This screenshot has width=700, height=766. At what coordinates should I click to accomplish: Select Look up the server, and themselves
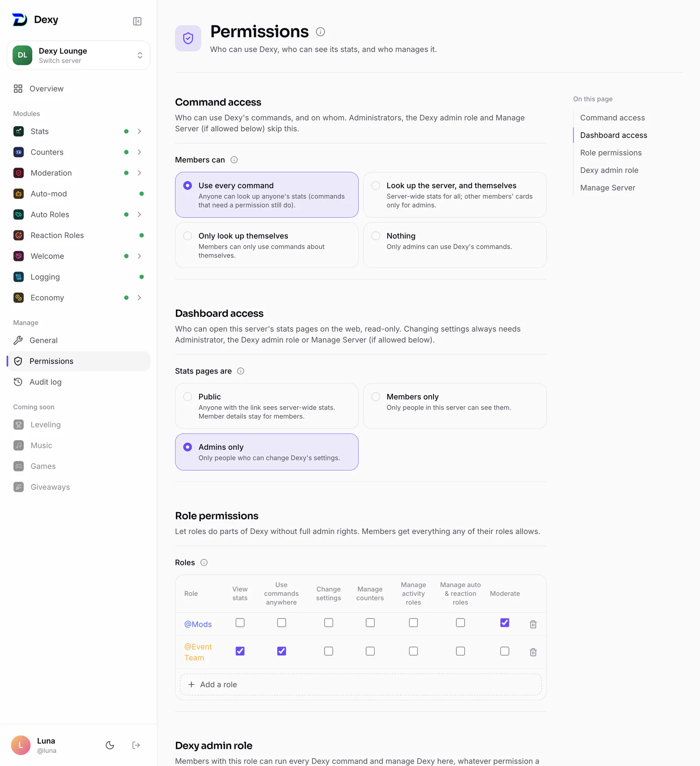(x=455, y=195)
